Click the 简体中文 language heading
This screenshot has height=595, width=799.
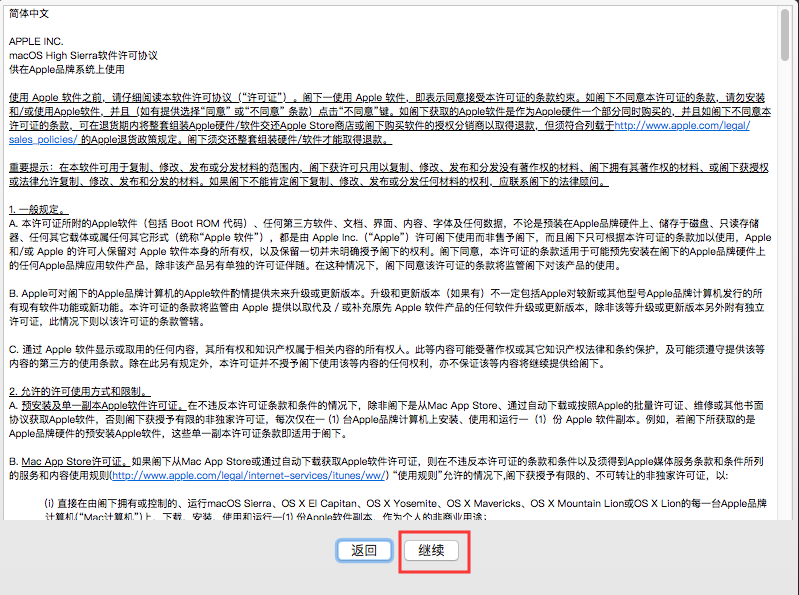click(x=29, y=14)
